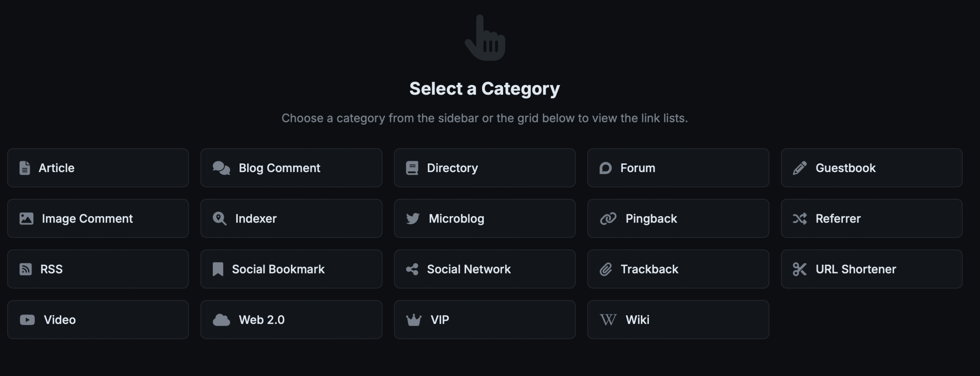980x376 pixels.
Task: Click the Microblog bird icon
Action: click(413, 218)
